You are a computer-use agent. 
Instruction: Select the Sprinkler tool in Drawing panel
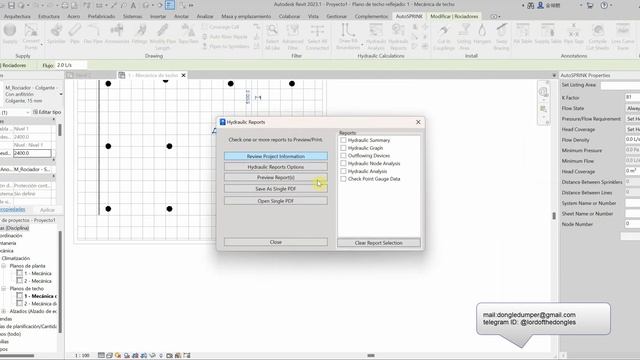tap(56, 33)
